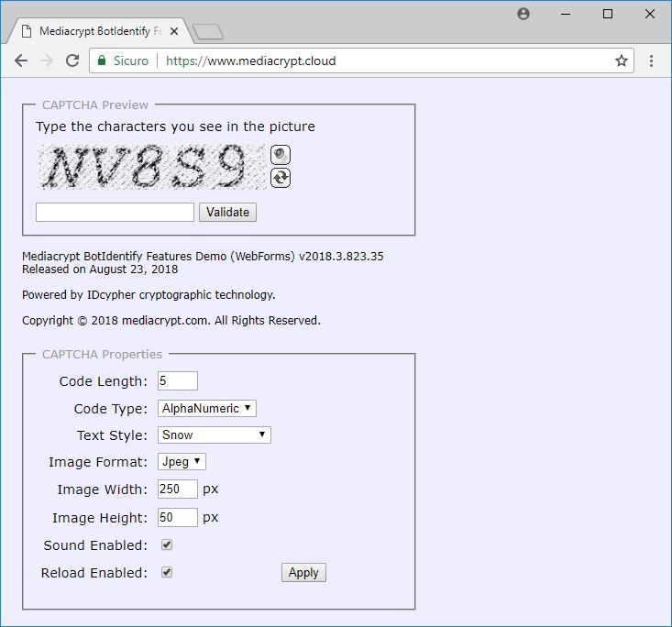Play the CAPTCHA audio with the sound icon
This screenshot has height=627, width=672.
281,155
